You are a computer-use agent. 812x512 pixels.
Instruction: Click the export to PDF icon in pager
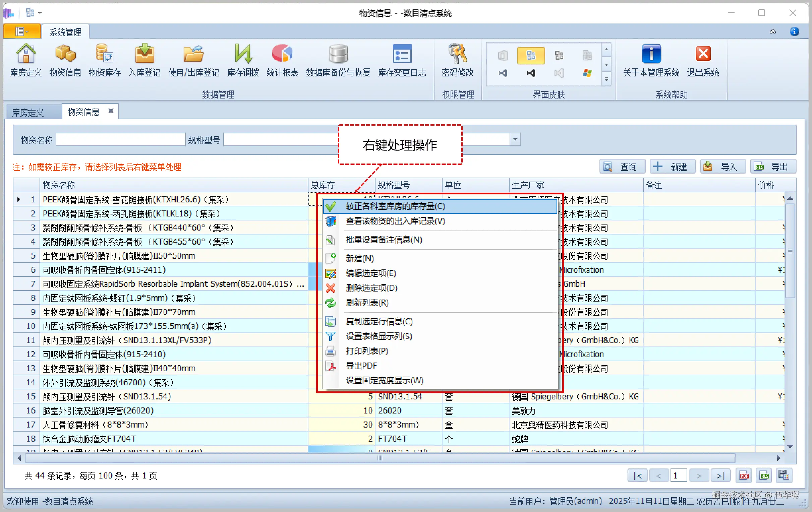point(744,475)
